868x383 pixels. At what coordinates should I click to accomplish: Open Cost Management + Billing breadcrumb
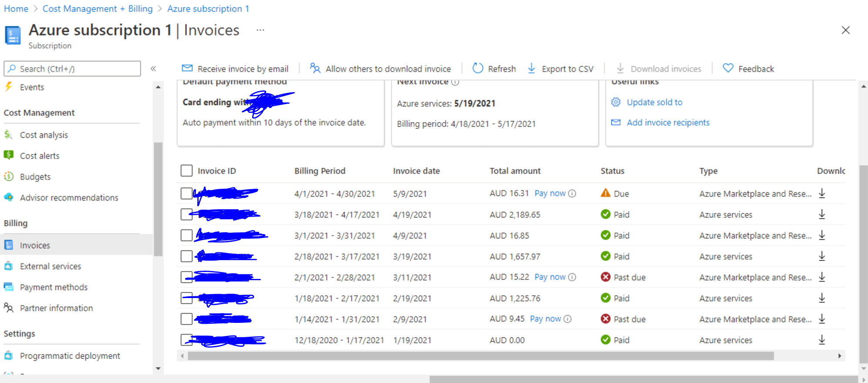[x=98, y=9]
